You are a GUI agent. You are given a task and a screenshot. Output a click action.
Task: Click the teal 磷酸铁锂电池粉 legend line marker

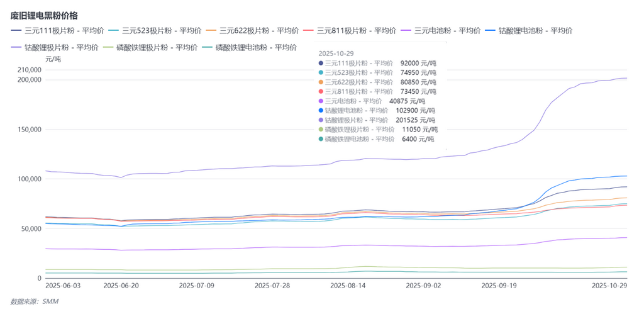click(206, 47)
